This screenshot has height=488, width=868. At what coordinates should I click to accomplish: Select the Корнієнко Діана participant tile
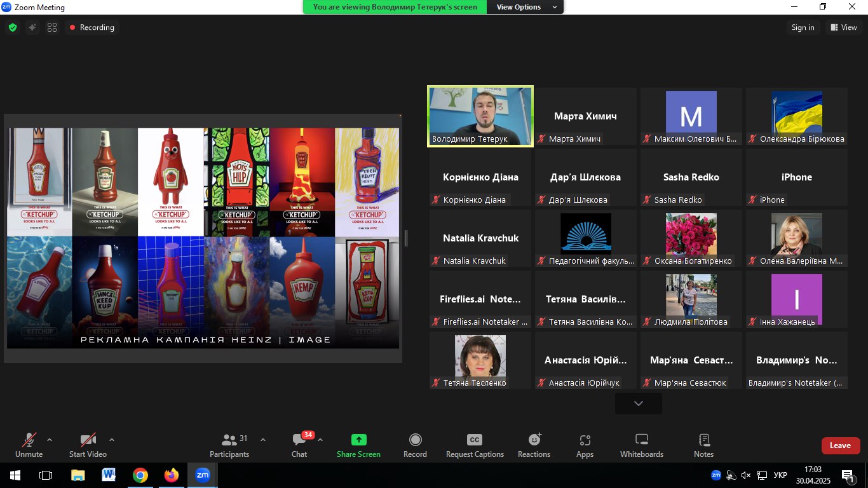coord(480,177)
